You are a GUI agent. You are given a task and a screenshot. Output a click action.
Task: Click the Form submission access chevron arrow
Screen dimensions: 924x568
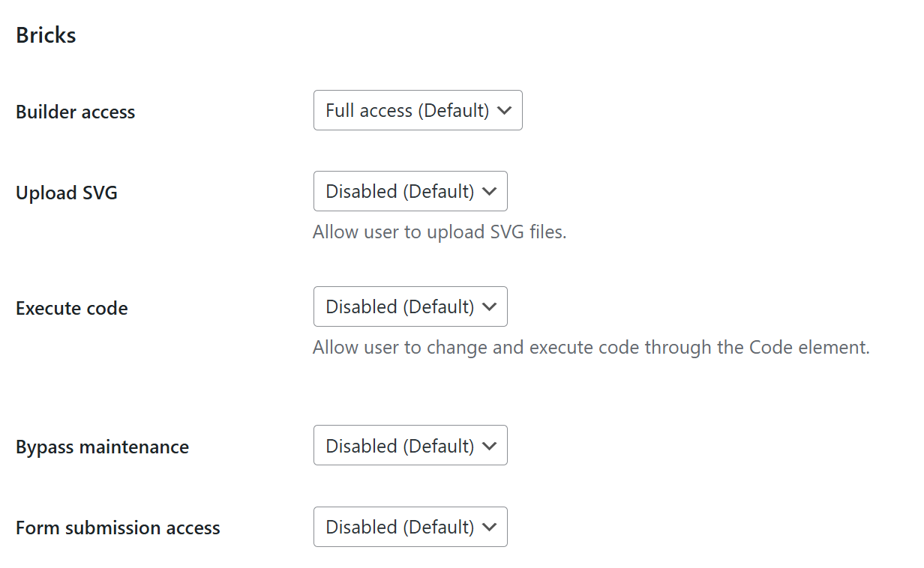490,527
